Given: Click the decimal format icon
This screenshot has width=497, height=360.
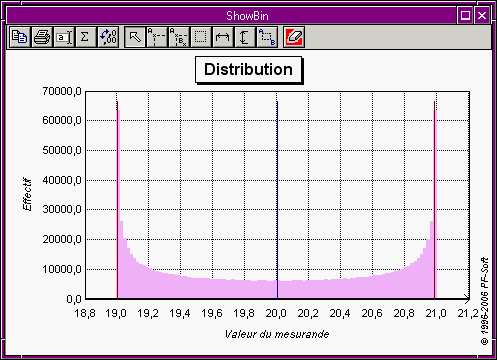Looking at the screenshot, I should tap(108, 37).
